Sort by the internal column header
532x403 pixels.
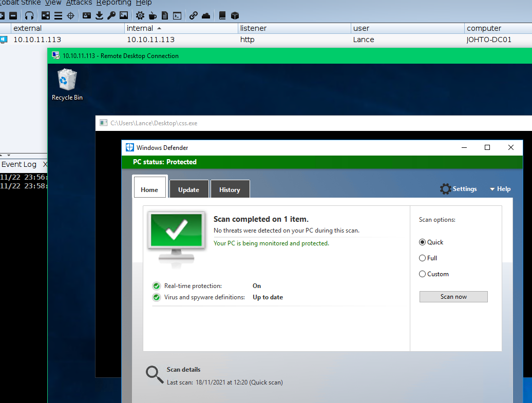tap(181, 28)
